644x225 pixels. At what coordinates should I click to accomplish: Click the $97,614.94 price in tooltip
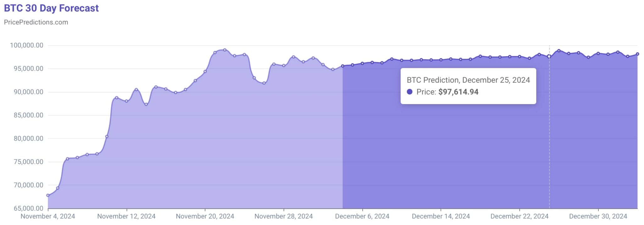pos(458,92)
